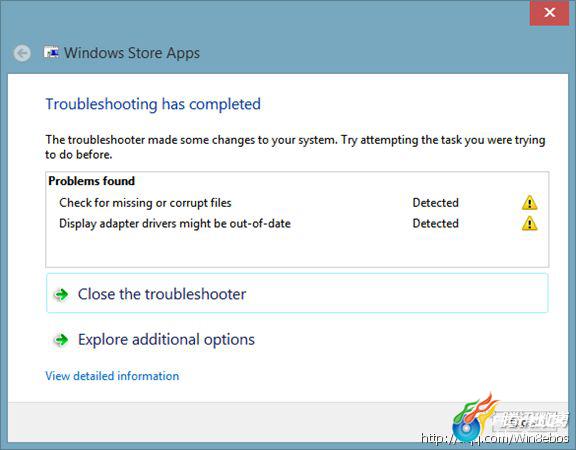Click the Troubleshooting has completed heading

[x=153, y=104]
